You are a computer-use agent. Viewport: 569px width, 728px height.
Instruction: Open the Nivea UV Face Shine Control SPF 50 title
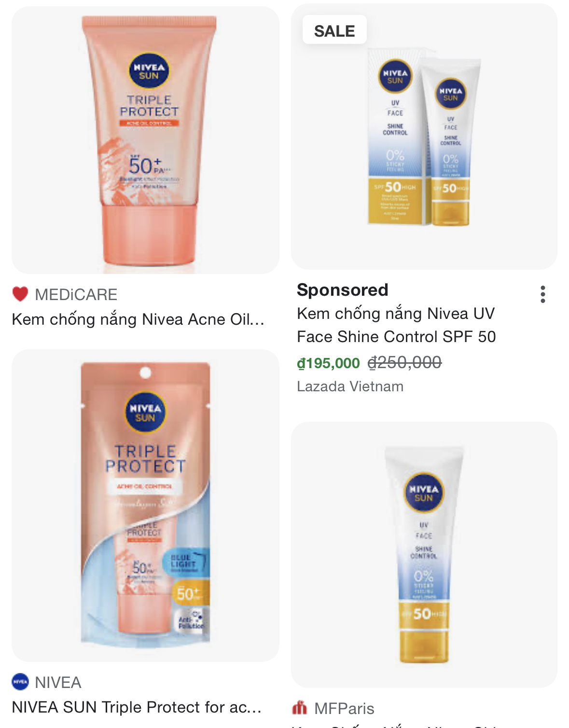tap(396, 325)
